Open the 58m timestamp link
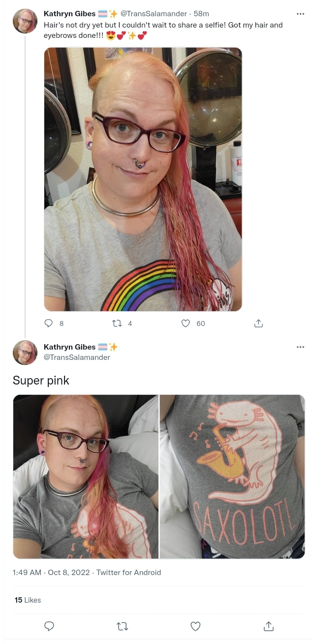The height and width of the screenshot is (644, 313). pos(201,14)
